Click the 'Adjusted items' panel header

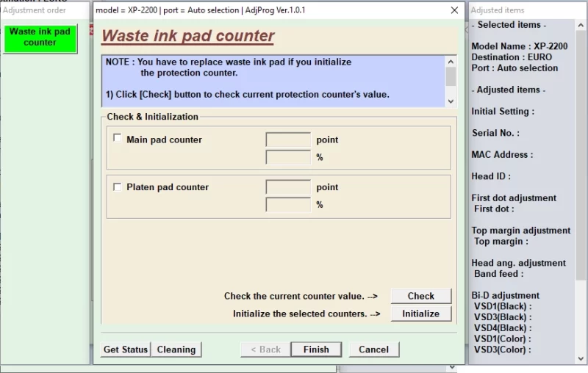coord(498,10)
